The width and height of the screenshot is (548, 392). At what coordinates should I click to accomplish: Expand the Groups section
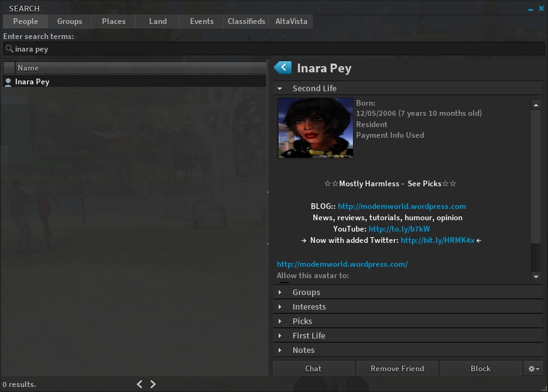[x=306, y=292]
